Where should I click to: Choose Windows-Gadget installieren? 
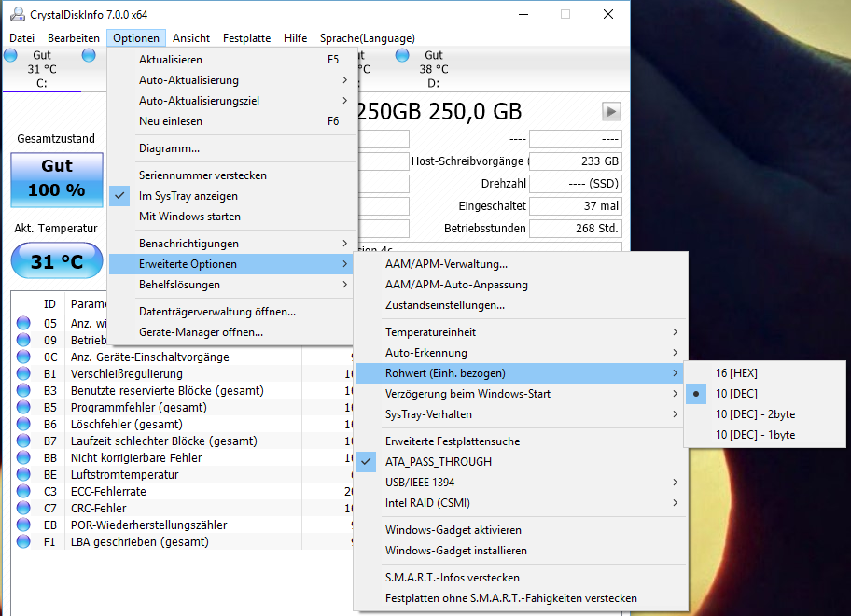coord(521,551)
